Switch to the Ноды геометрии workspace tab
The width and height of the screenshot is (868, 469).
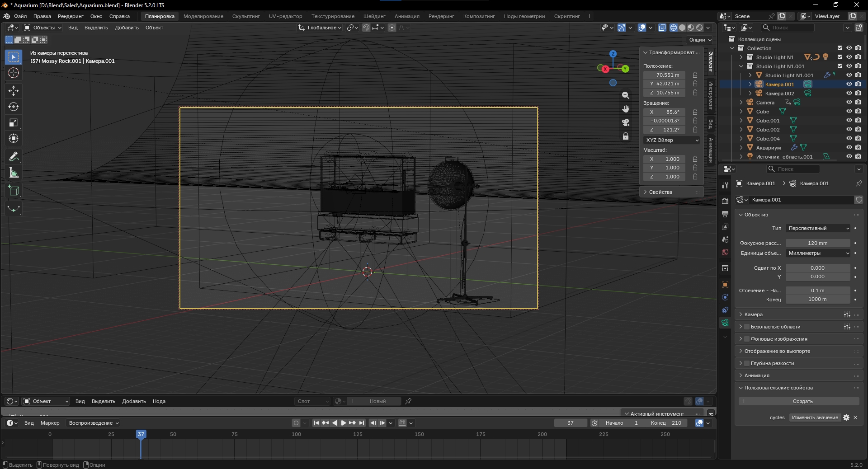pyautogui.click(x=524, y=16)
